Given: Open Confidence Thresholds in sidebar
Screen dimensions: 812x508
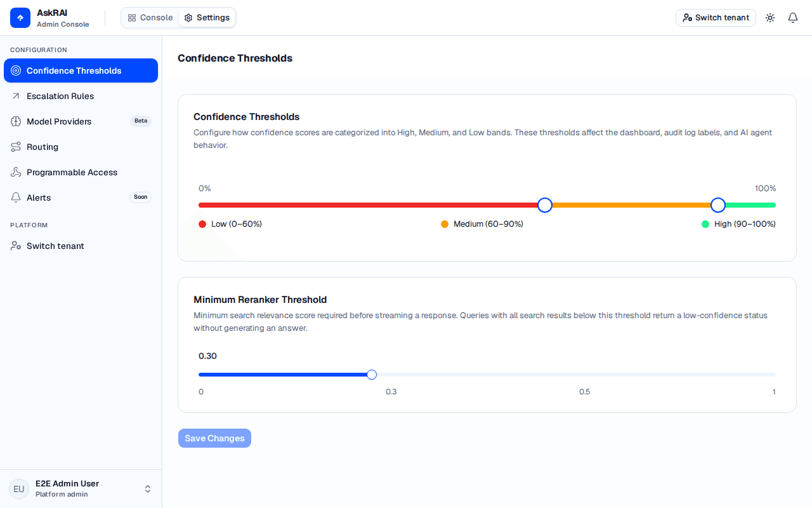Looking at the screenshot, I should click(81, 70).
